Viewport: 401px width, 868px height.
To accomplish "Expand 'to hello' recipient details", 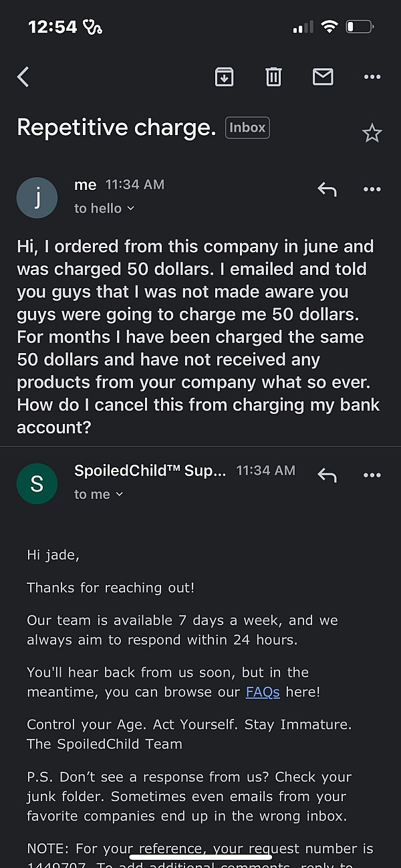I will click(x=104, y=208).
